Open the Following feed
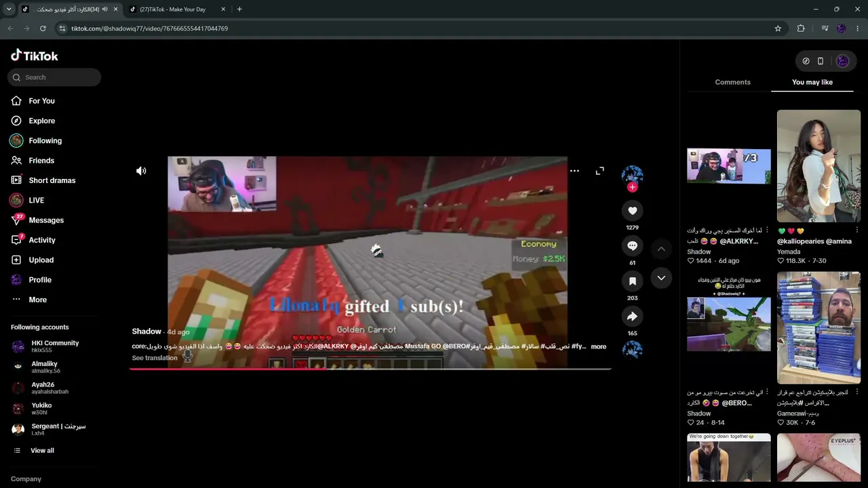868x488 pixels. (45, 141)
